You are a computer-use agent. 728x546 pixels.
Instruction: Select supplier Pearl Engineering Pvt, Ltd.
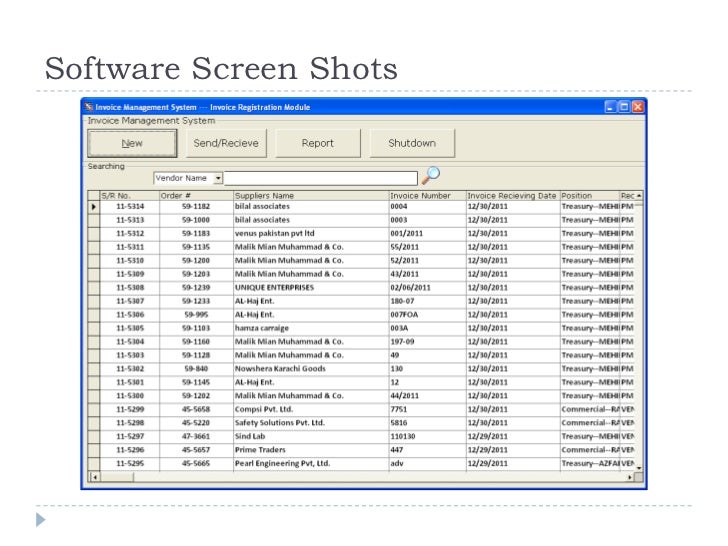pos(311,463)
